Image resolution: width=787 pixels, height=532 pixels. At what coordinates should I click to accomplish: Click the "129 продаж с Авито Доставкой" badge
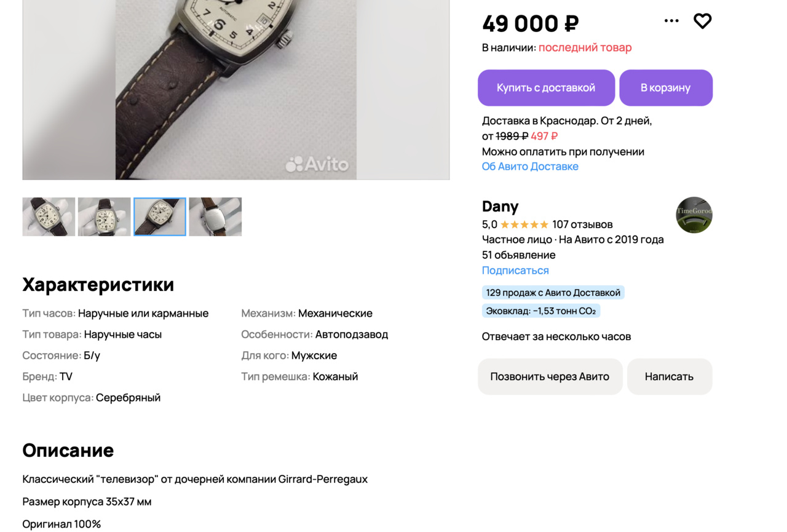[553, 293]
